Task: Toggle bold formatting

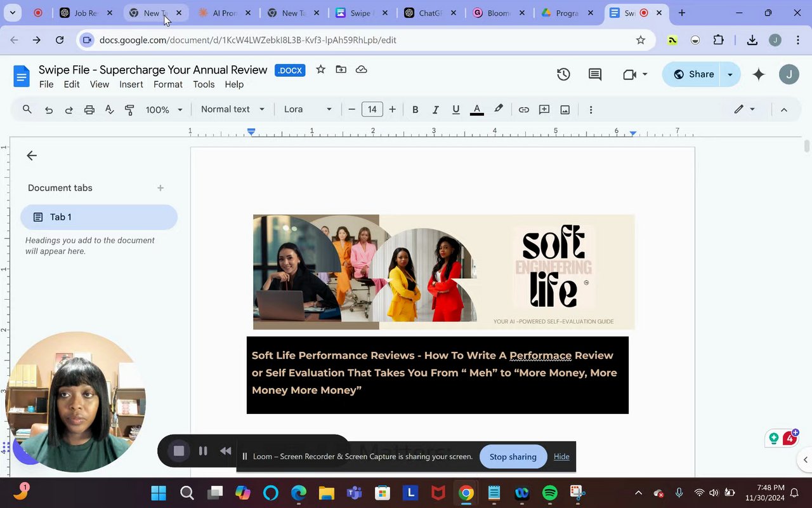Action: coord(415,110)
